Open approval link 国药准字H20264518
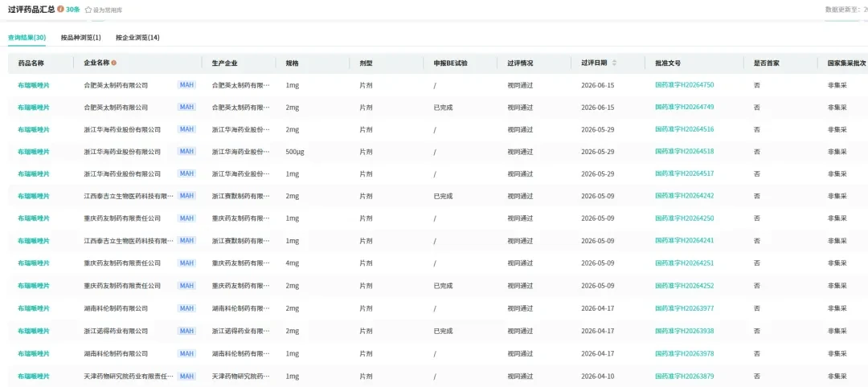 point(684,152)
